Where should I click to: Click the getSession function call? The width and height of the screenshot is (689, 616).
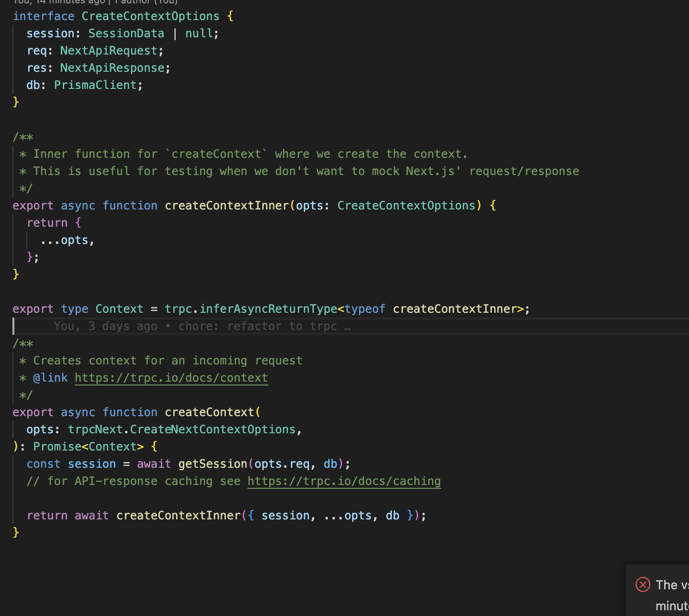213,464
